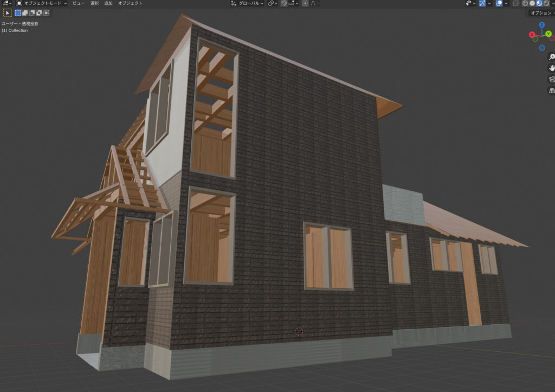The image size is (555, 392).
Task: Expand the オプション options dropdown
Action: pos(540,12)
